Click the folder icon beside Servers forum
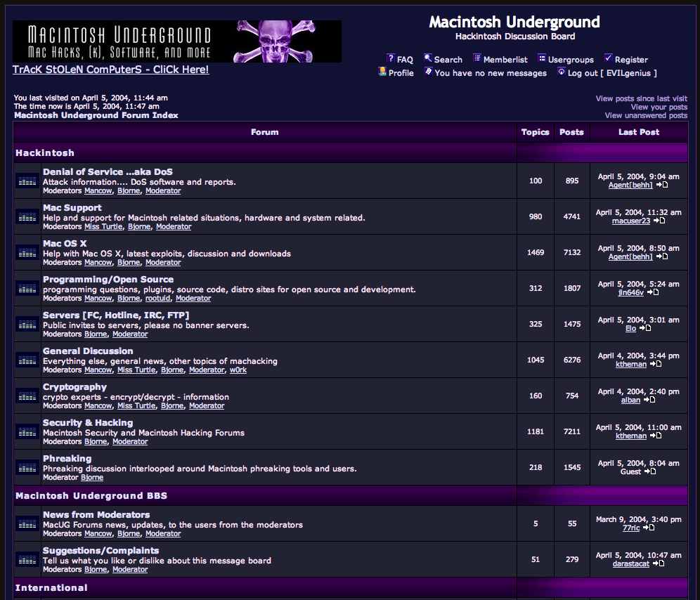Viewport: 700px width, 600px height. (27, 324)
